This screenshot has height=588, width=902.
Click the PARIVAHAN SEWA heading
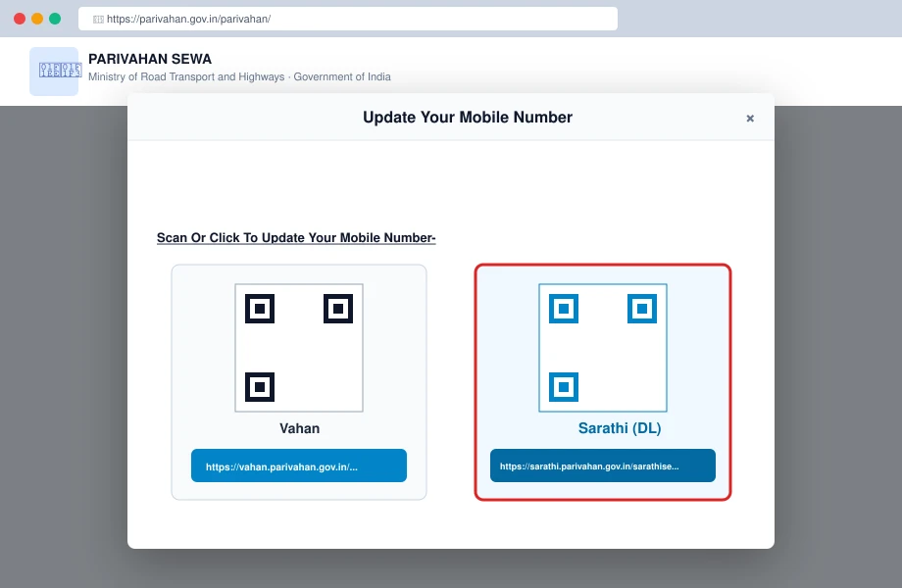(150, 59)
